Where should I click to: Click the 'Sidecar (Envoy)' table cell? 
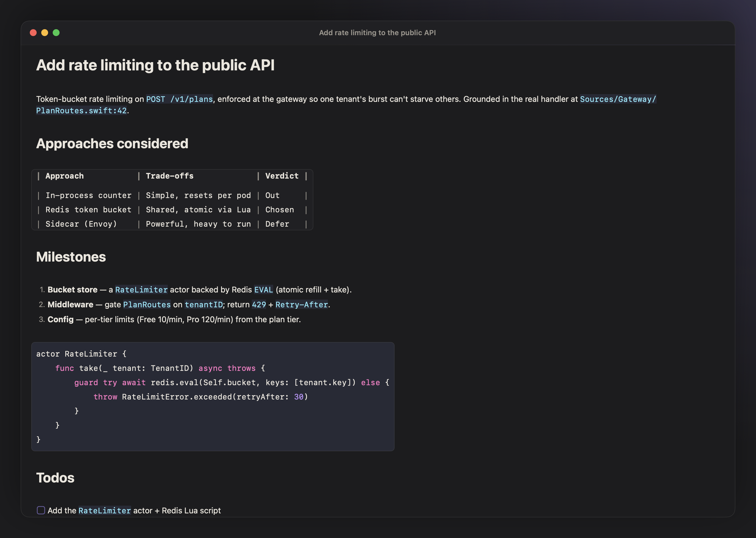pyautogui.click(x=81, y=224)
